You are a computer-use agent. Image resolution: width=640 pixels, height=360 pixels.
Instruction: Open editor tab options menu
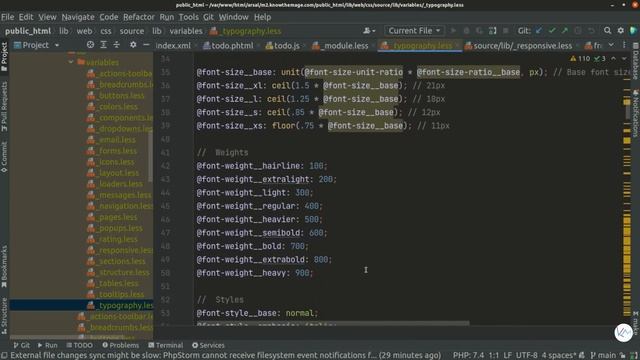[x=624, y=45]
